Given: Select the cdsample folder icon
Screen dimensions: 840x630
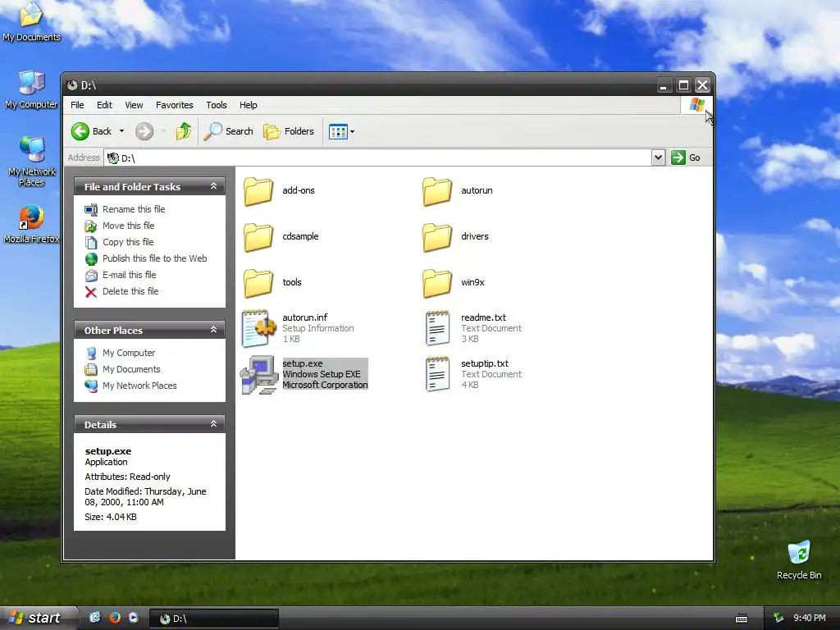Looking at the screenshot, I should click(258, 238).
